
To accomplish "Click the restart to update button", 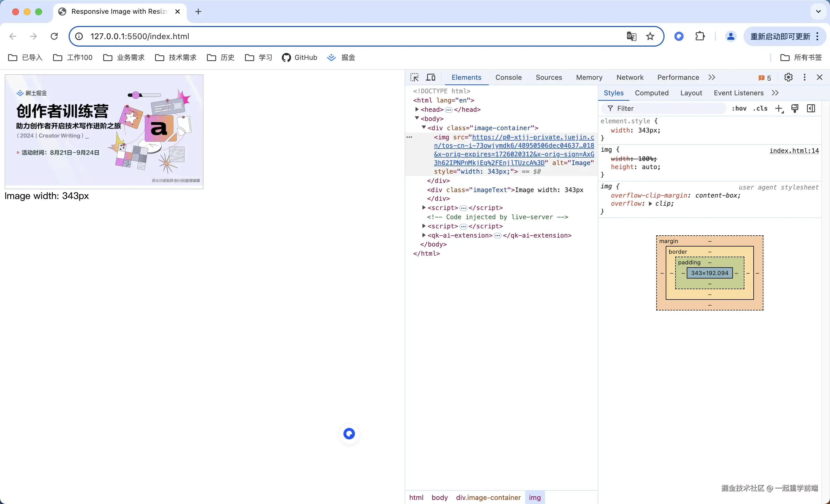I will [780, 36].
